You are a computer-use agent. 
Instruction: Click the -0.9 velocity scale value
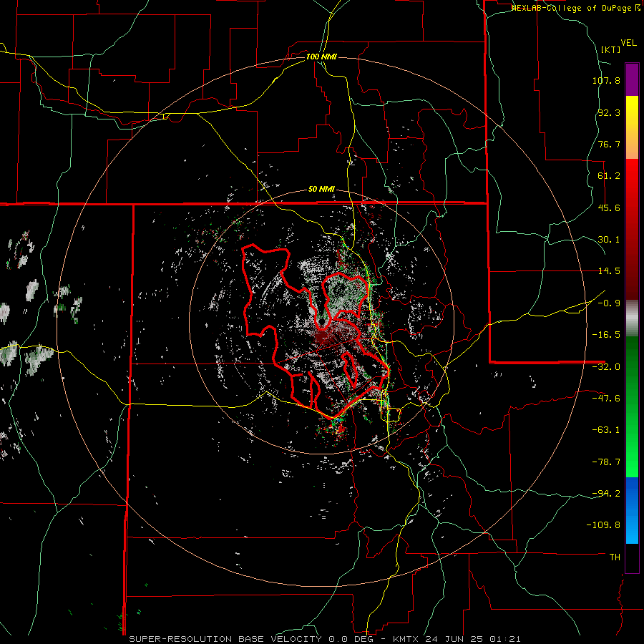609,303
